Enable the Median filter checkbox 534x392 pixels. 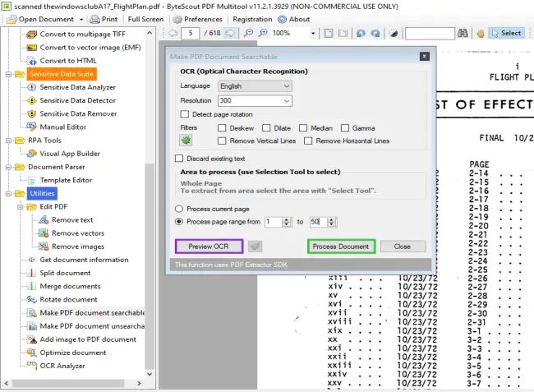coord(303,128)
